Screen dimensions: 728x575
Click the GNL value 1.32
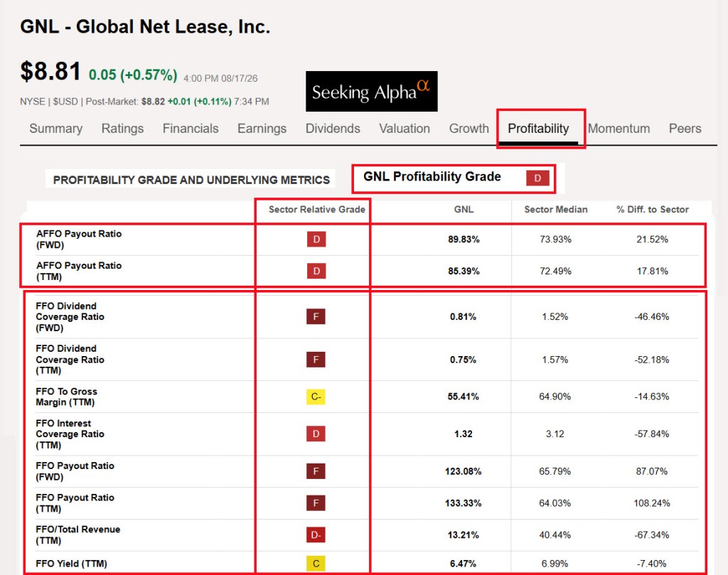click(x=464, y=434)
